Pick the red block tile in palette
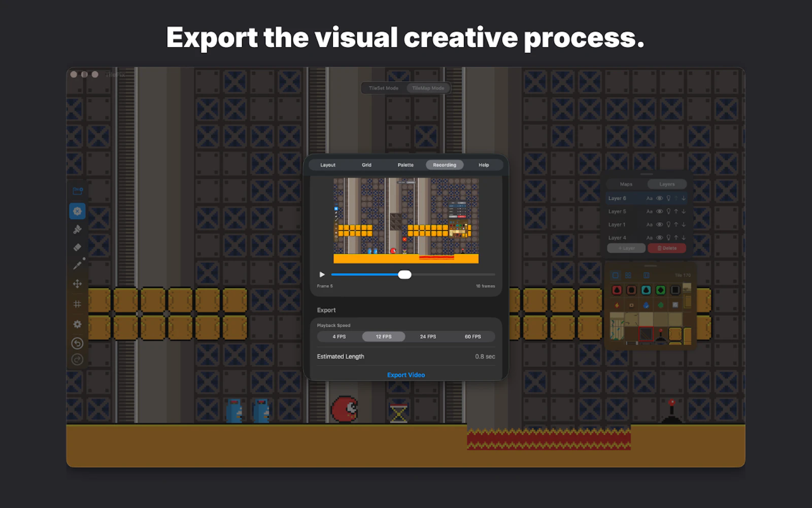812x508 pixels. 617,290
